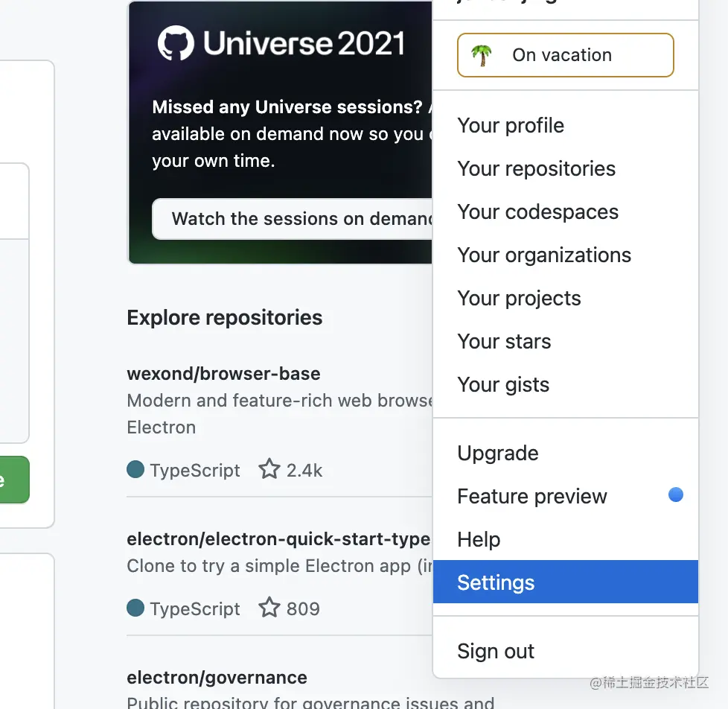Star the wexond/browser-base repository
Screen dimensions: 728x709
click(x=269, y=470)
